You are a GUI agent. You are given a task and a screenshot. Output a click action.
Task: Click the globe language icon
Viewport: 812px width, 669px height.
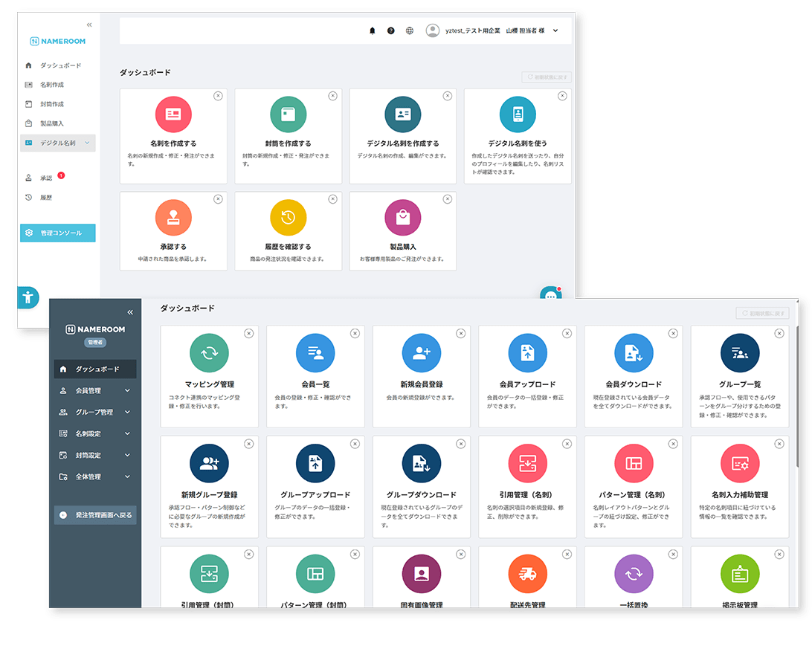tap(410, 30)
